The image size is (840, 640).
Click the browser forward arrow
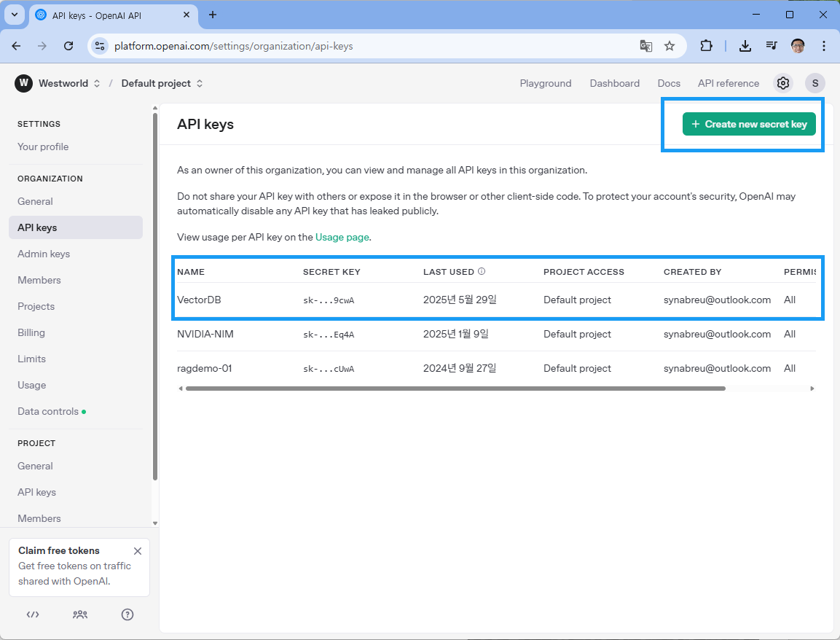tap(42, 46)
